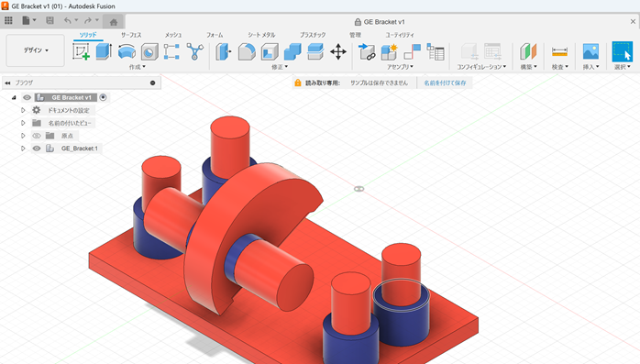The height and width of the screenshot is (364, 640).
Task: Switch to the シートメタル tab
Action: pos(261,35)
